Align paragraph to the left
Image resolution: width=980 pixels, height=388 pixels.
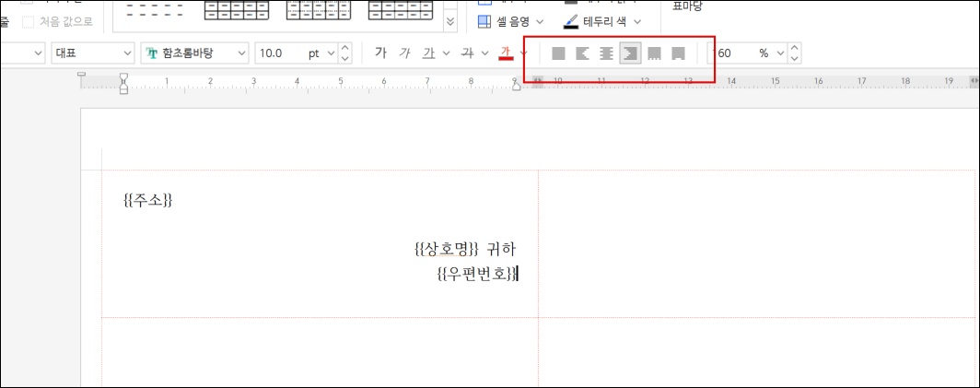(x=582, y=53)
